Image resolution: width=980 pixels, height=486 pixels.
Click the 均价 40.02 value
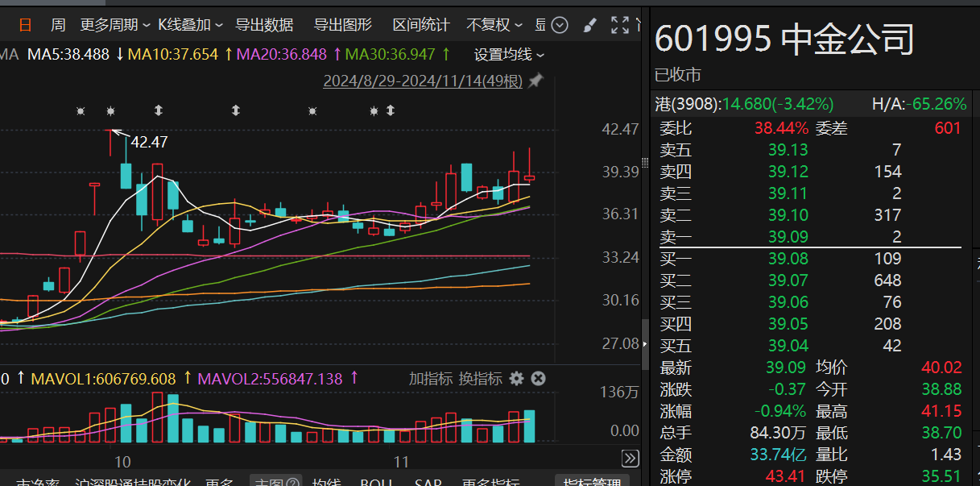point(941,368)
